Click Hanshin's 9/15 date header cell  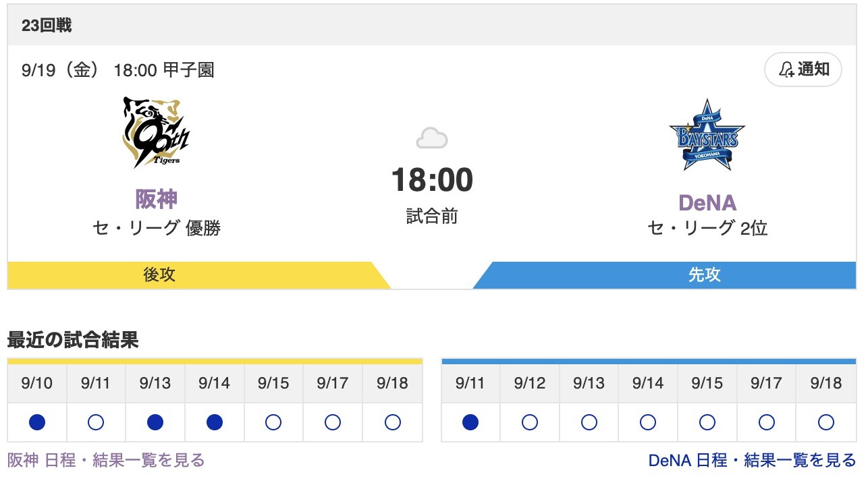pyautogui.click(x=273, y=384)
